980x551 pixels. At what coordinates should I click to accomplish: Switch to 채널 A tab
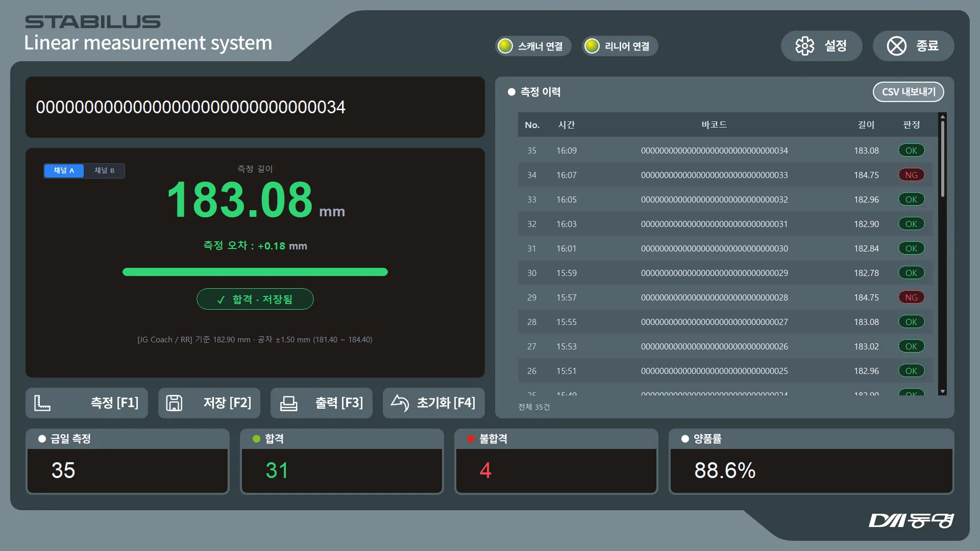pos(64,170)
